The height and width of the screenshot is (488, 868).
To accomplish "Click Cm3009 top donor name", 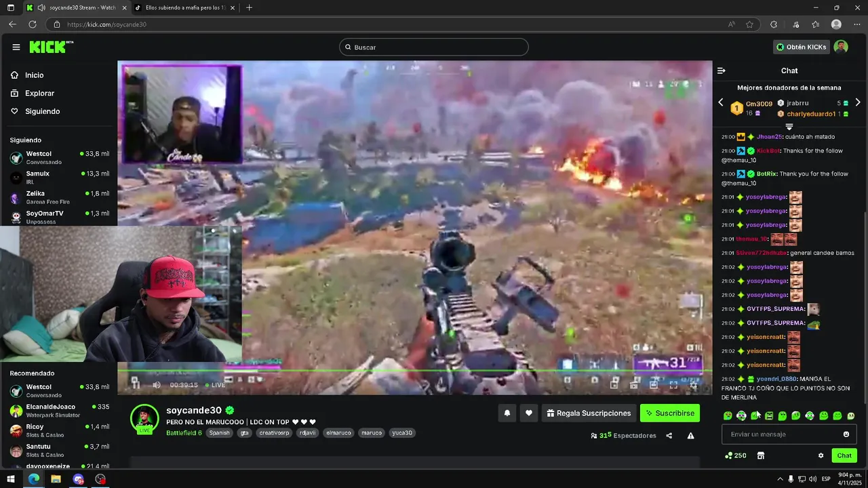I will [x=759, y=104].
